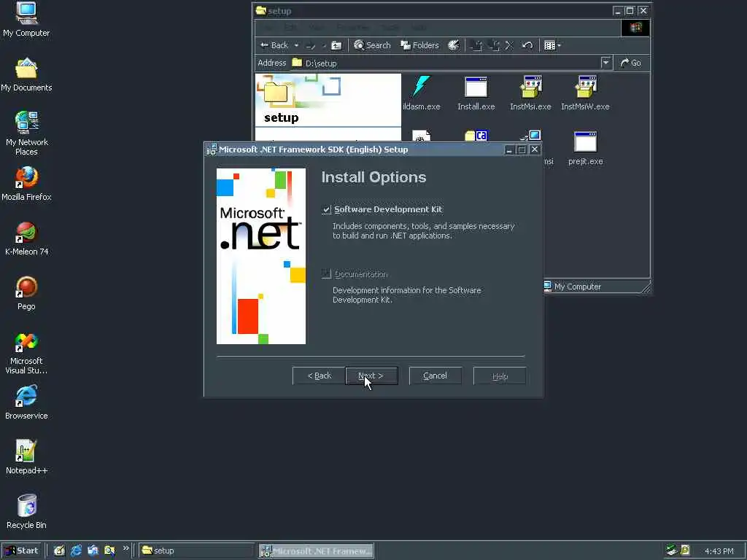Open the My Documents desktop icon

[x=26, y=75]
